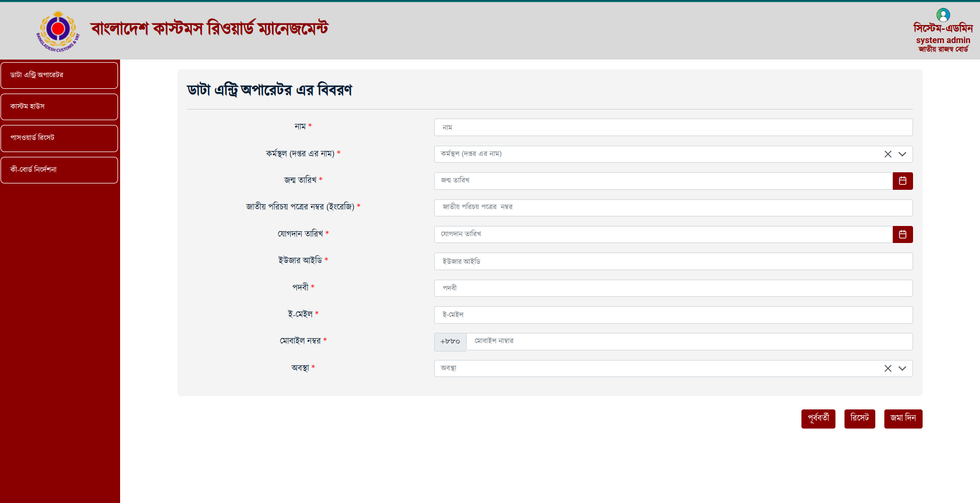Image resolution: width=980 pixels, height=503 pixels.
Task: Open calendar picker for যোগদান তারিখ
Action: click(902, 234)
